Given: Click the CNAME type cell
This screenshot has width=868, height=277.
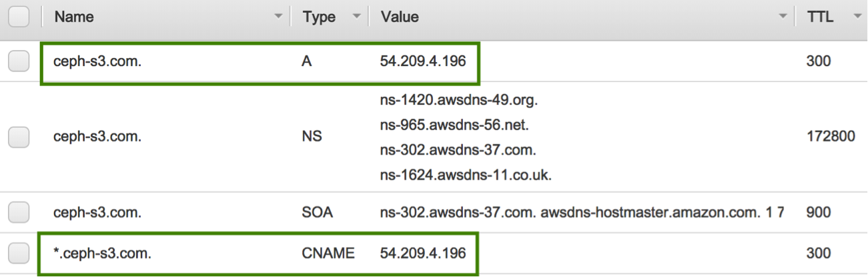Looking at the screenshot, I should (x=328, y=253).
